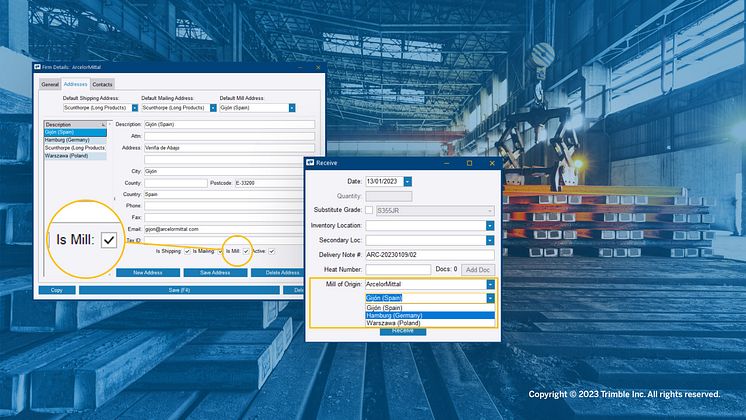Open the Default Mill Address dropdown
The image size is (746, 420).
pyautogui.click(x=292, y=108)
